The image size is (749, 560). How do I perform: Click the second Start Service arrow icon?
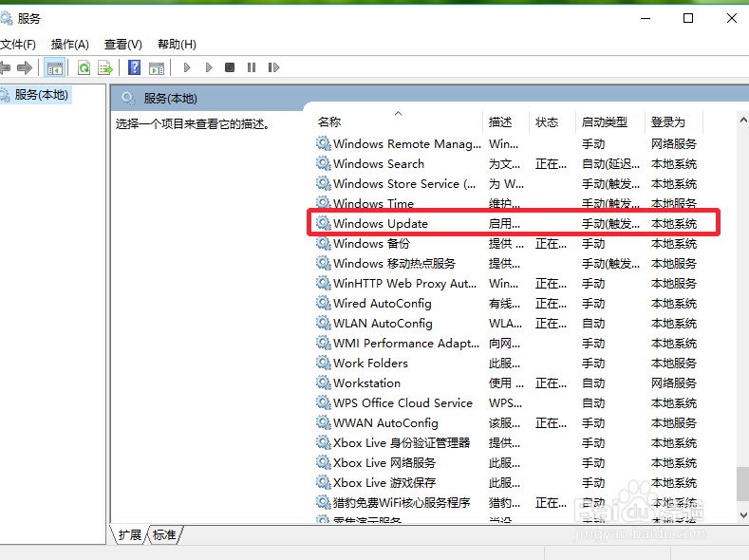click(x=209, y=67)
